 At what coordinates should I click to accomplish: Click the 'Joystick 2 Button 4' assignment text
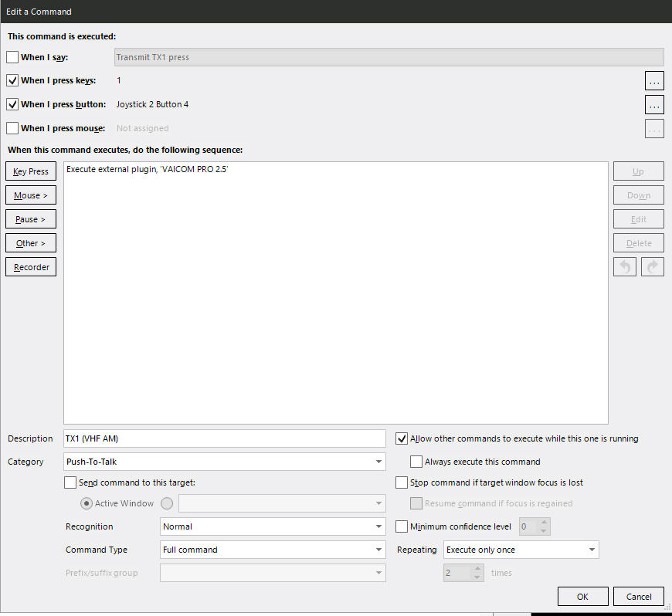tap(152, 104)
